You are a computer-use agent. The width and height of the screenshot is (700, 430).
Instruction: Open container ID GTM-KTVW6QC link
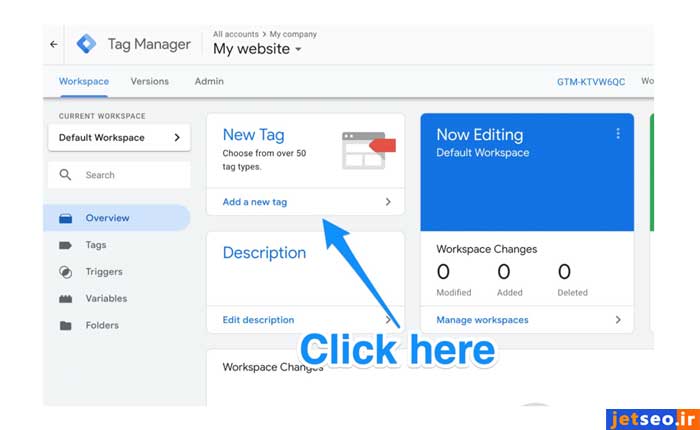(x=591, y=82)
